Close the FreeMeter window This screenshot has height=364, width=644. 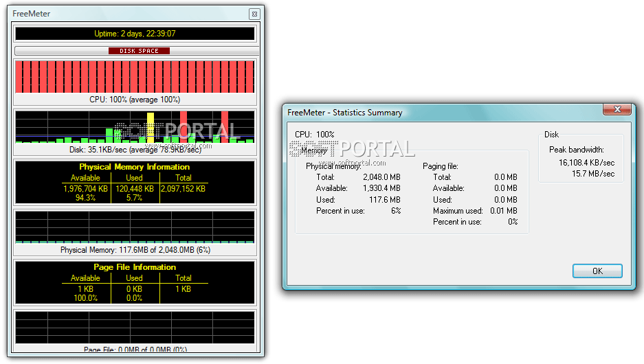coord(254,14)
